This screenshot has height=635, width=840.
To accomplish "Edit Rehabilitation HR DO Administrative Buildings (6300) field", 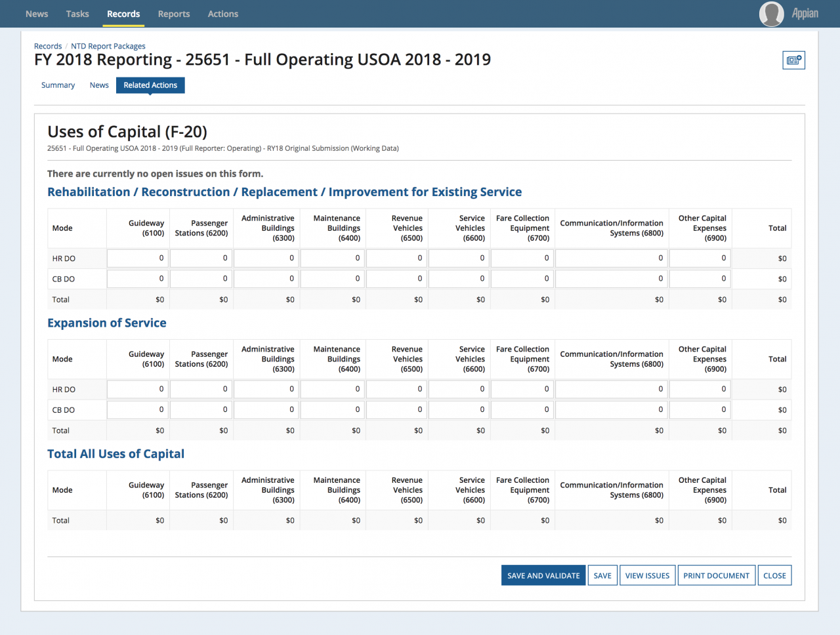I will click(266, 258).
